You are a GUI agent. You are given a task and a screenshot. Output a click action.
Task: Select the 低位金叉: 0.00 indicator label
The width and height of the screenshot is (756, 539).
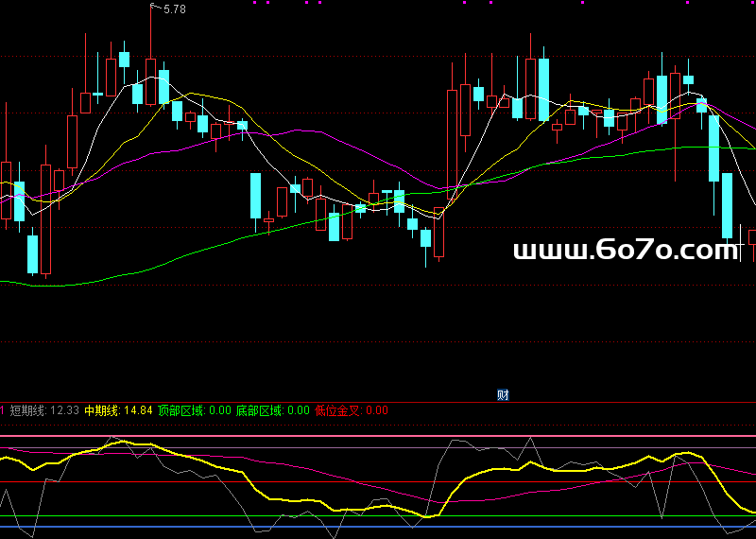pyautogui.click(x=352, y=410)
